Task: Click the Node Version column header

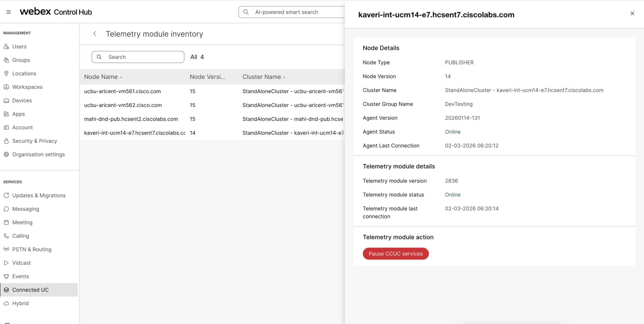Action: click(x=207, y=77)
